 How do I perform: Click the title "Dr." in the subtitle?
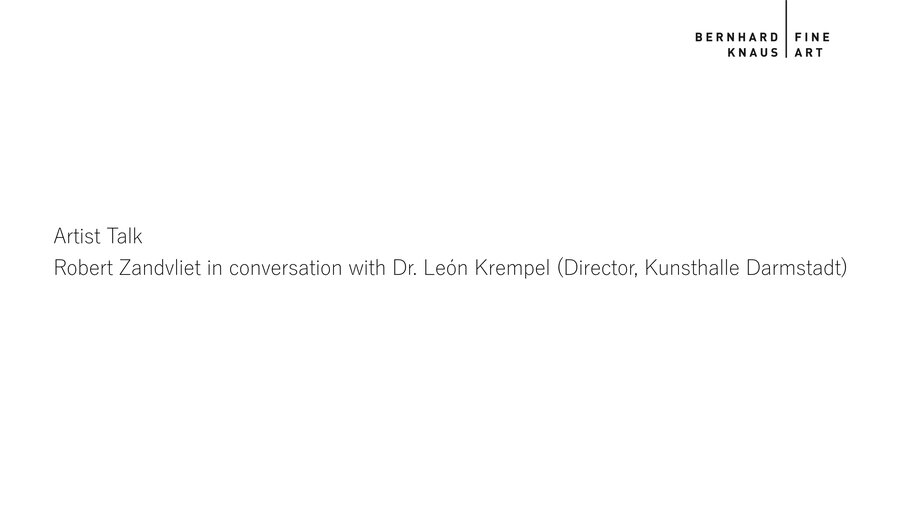tap(409, 269)
